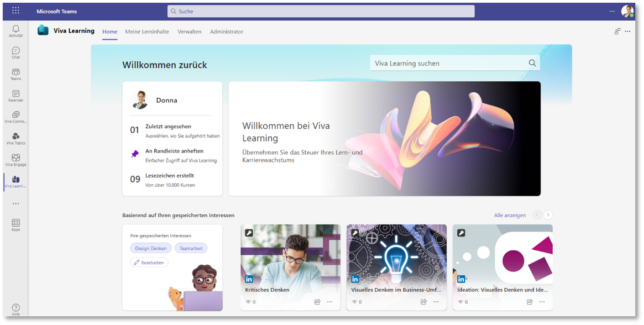Open Chat in the left rail
Screen dimensions: 644x325
point(16,52)
